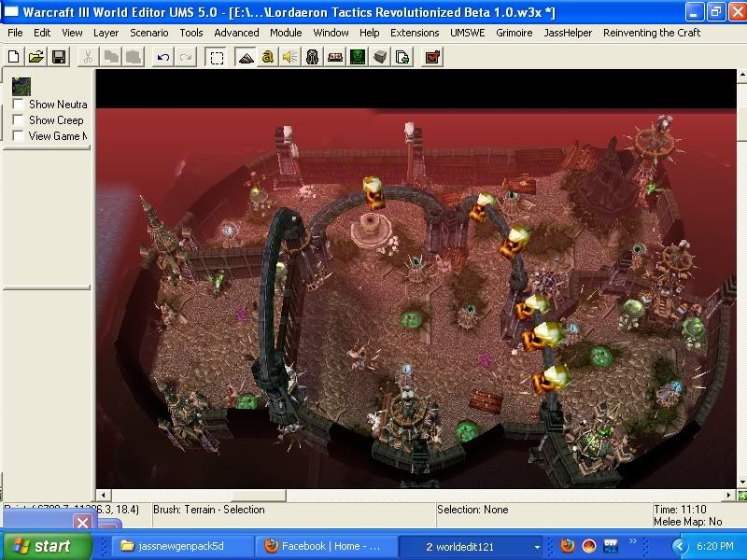The width and height of the screenshot is (747, 560).
Task: Click the horizontal scrollbar left arrow
Action: (x=103, y=496)
